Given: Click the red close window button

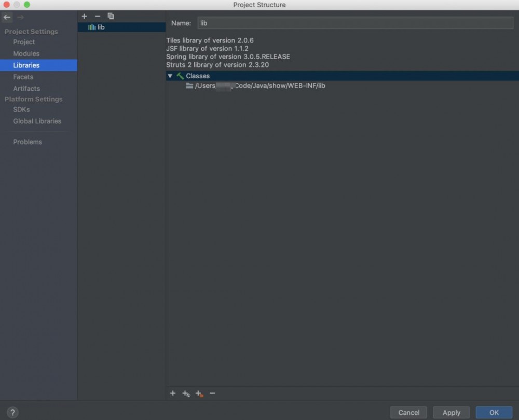Looking at the screenshot, I should [x=6, y=5].
